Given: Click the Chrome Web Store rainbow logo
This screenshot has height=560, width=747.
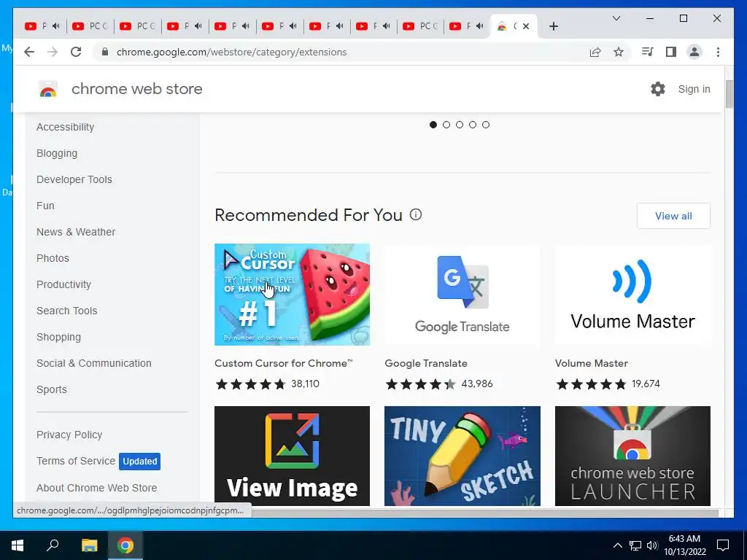Looking at the screenshot, I should (48, 89).
